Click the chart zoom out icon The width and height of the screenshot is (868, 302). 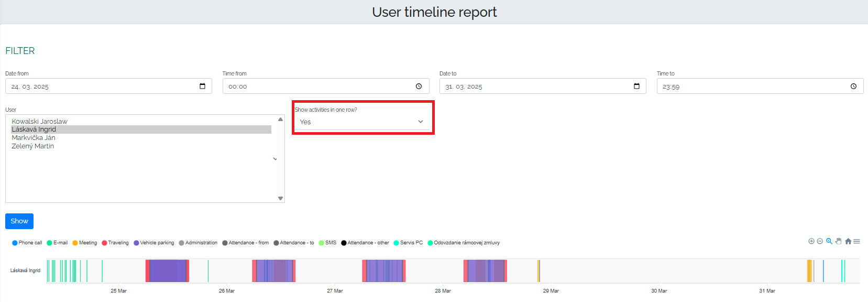(x=820, y=241)
